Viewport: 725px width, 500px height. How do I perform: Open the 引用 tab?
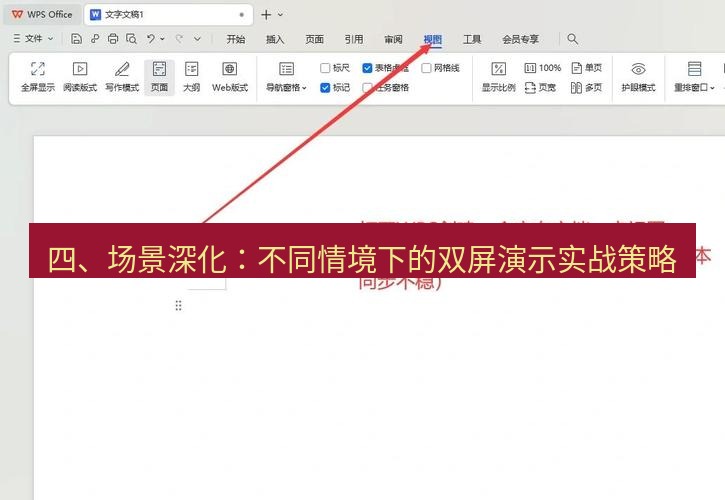click(354, 39)
